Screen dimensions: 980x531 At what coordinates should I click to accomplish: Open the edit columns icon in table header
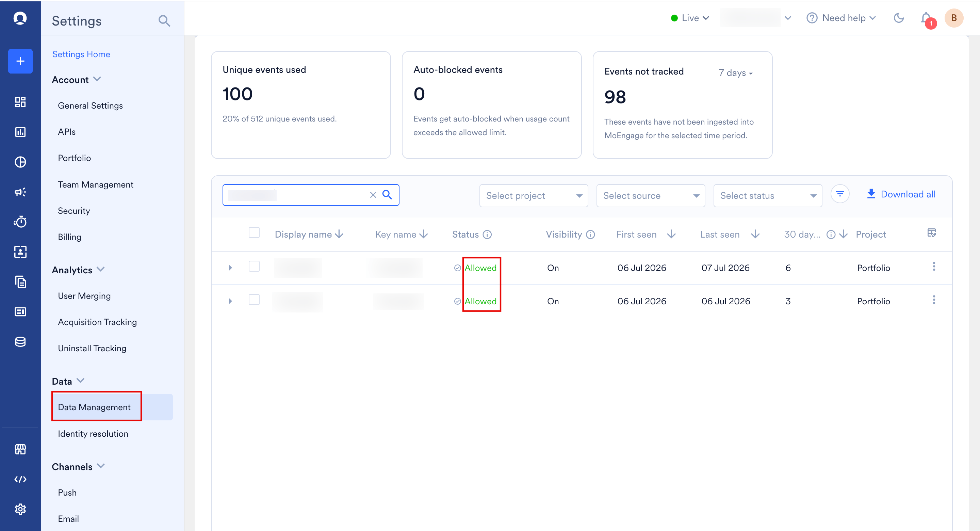tap(931, 232)
